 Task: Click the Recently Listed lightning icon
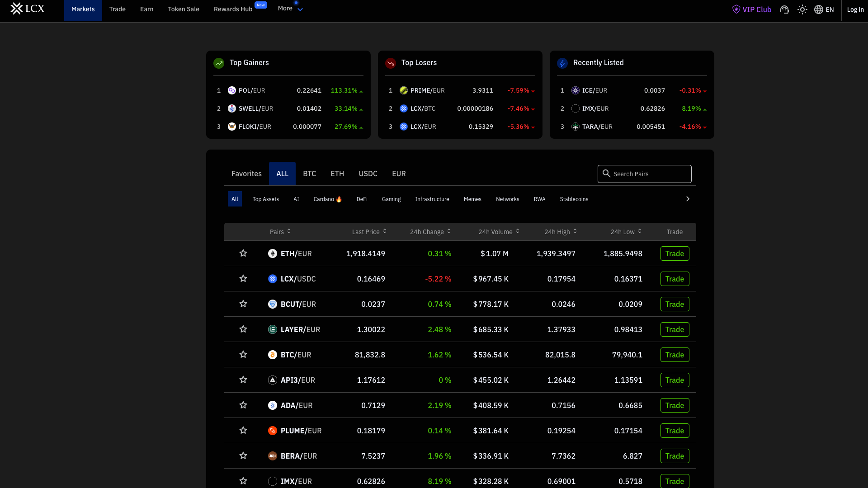(x=562, y=63)
